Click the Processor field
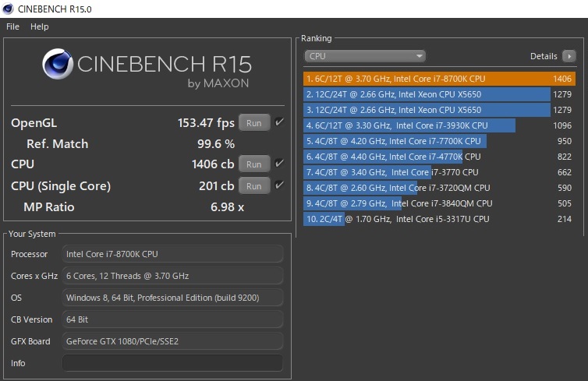Image resolution: width=588 pixels, height=381 pixels. click(x=172, y=254)
